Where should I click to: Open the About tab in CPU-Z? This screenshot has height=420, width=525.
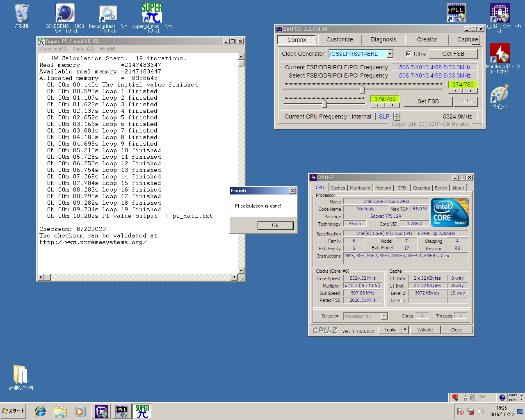tap(458, 188)
